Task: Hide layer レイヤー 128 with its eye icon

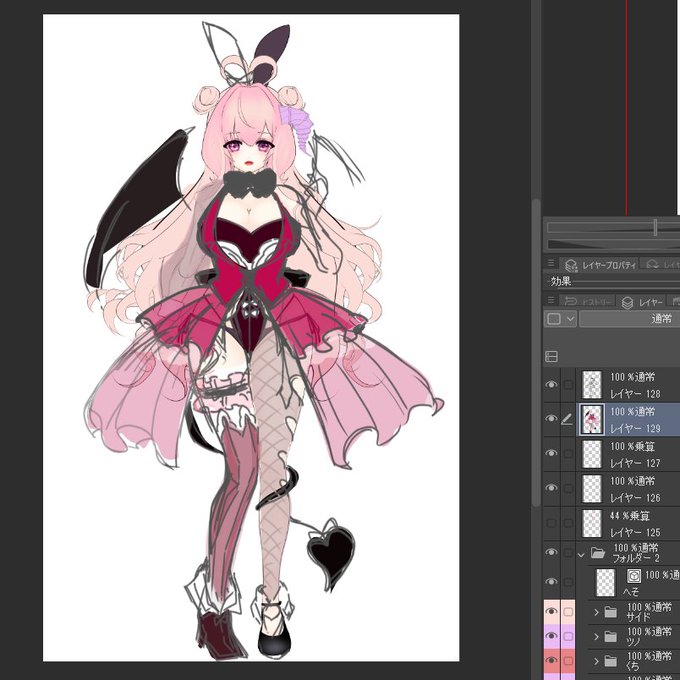Action: tap(551, 385)
